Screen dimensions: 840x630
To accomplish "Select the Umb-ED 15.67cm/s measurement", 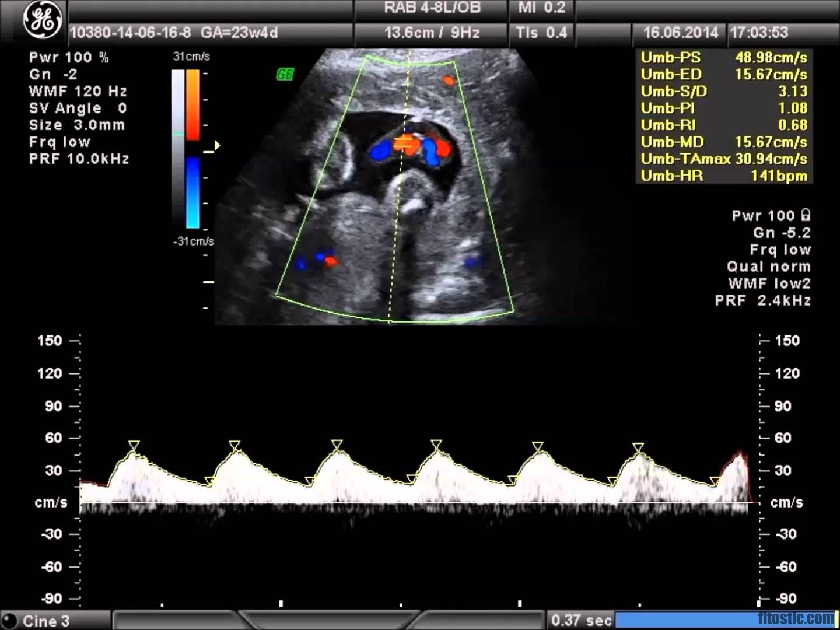I will tap(724, 75).
